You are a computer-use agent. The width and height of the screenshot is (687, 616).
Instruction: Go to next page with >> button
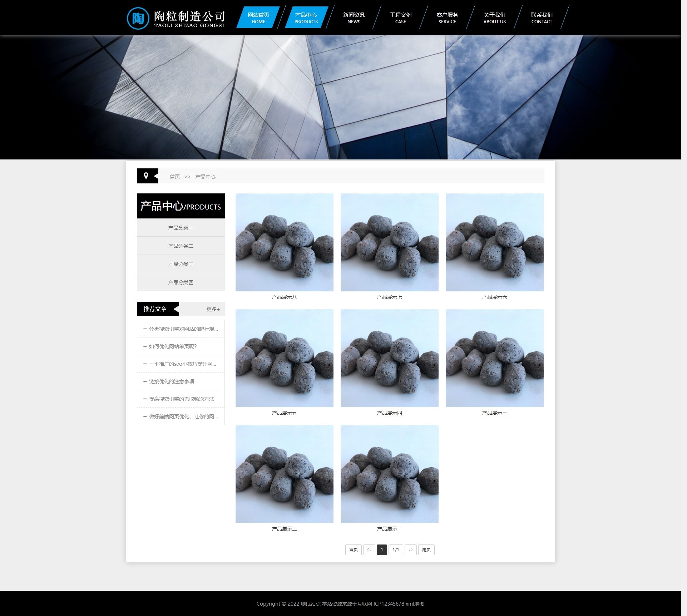410,550
